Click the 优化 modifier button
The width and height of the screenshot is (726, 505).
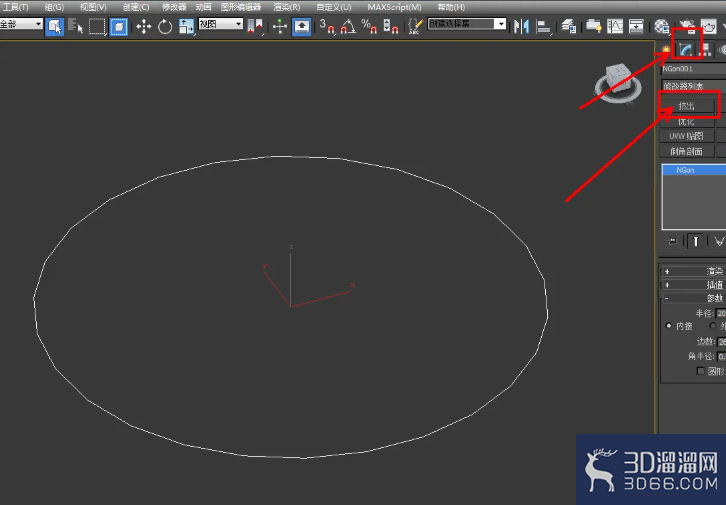click(x=687, y=122)
